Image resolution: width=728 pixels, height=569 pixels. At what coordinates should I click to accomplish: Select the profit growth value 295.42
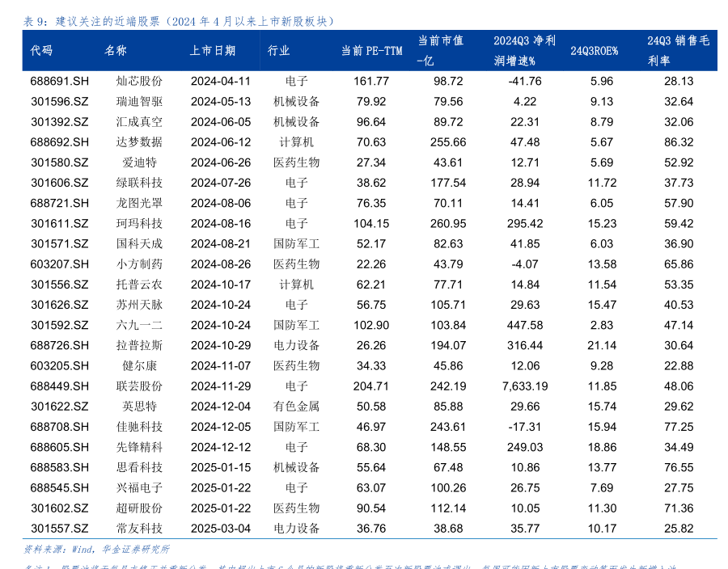[x=525, y=224]
